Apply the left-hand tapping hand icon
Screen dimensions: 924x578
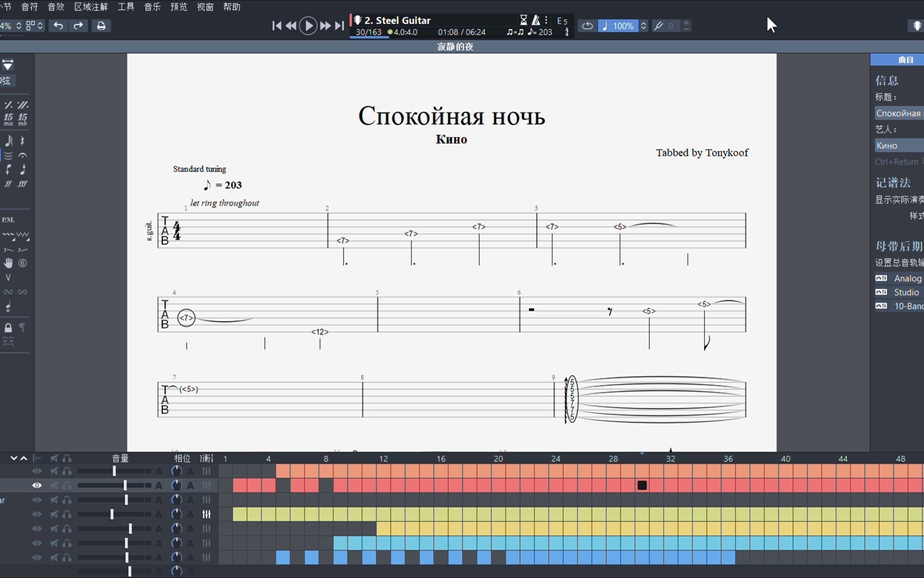(8, 263)
